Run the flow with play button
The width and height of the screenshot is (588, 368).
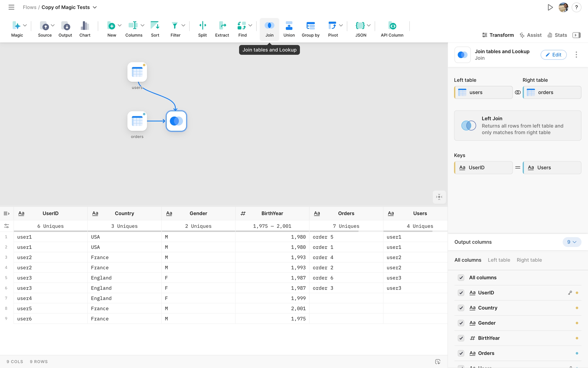point(550,7)
